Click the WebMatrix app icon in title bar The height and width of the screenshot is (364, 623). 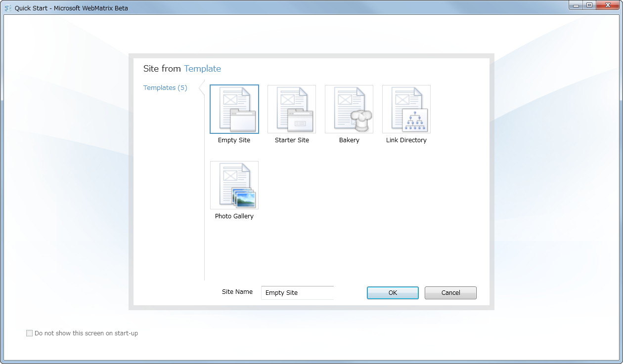click(x=8, y=8)
